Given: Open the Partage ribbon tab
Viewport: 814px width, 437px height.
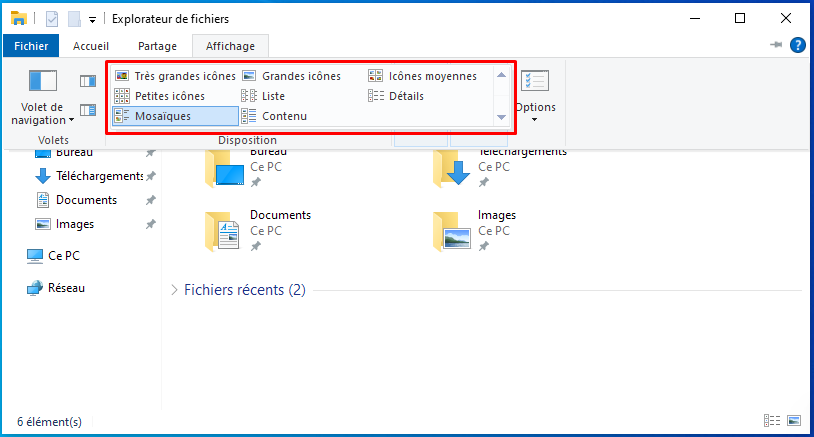Looking at the screenshot, I should (157, 46).
